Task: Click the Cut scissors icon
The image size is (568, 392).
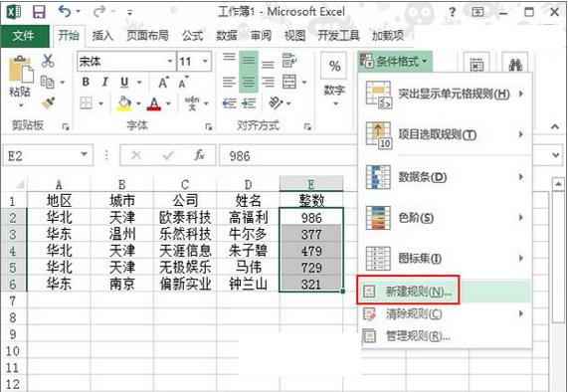Action: 48,61
